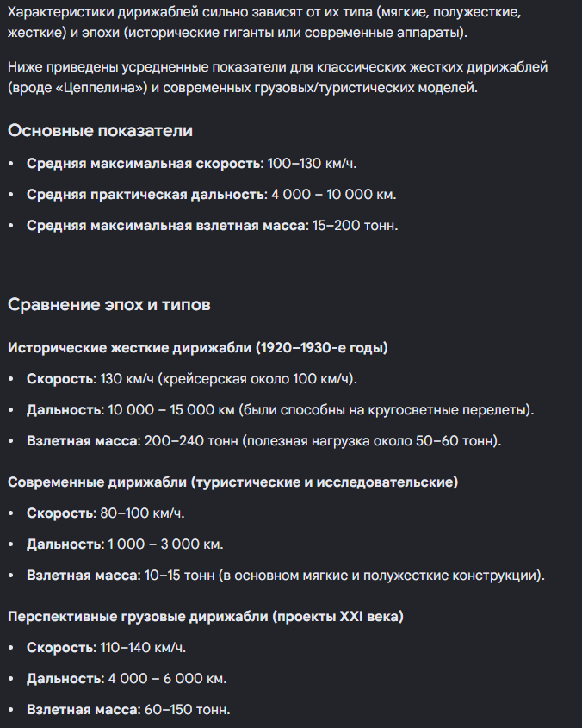Click the text '10 000 – 15 000 км'
Image resolution: width=582 pixels, height=728 pixels.
[x=171, y=410]
